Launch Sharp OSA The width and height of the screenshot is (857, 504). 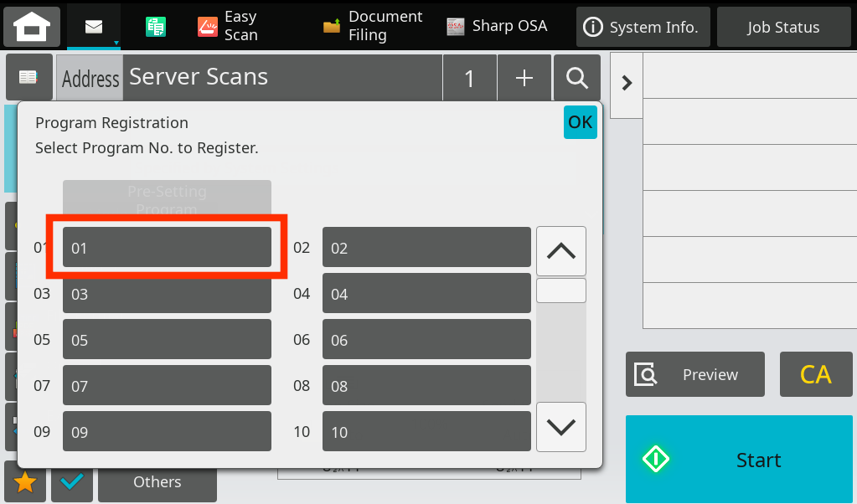click(498, 26)
